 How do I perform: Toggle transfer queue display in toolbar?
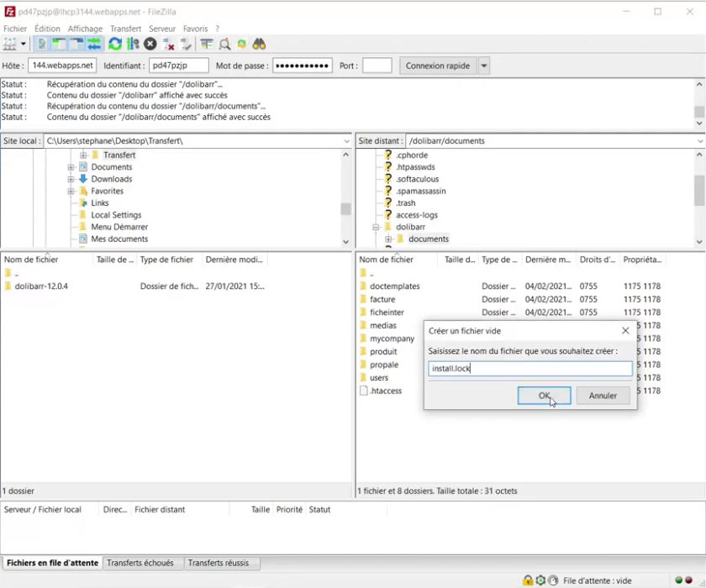click(x=94, y=45)
